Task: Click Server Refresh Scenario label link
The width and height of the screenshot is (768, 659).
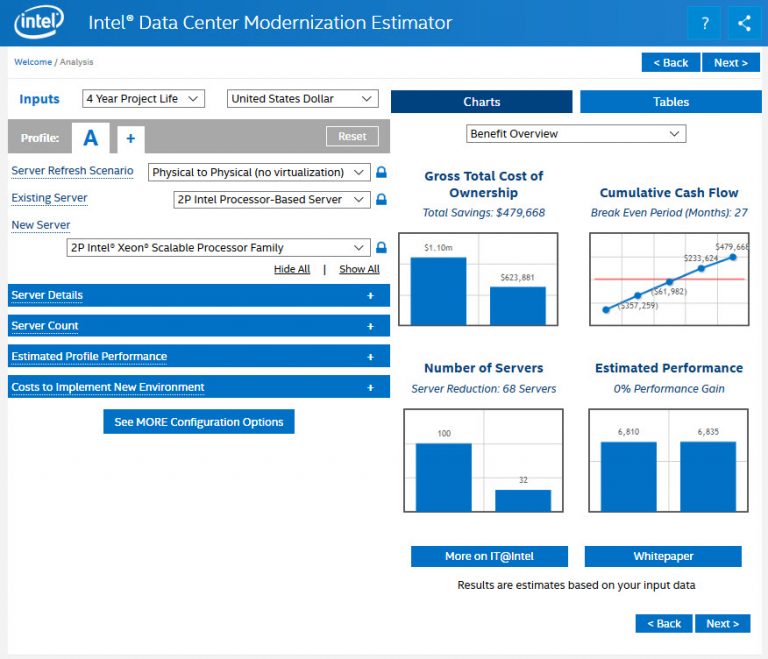Action: [72, 171]
